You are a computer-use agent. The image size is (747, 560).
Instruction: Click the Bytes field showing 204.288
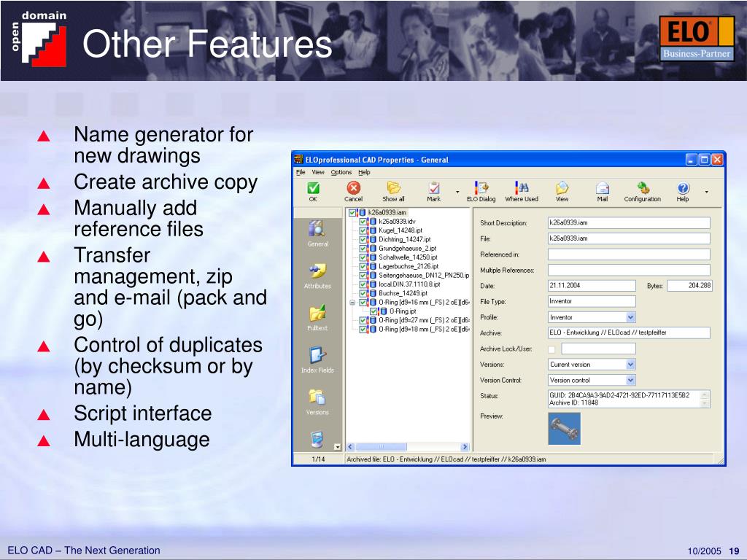click(x=690, y=286)
